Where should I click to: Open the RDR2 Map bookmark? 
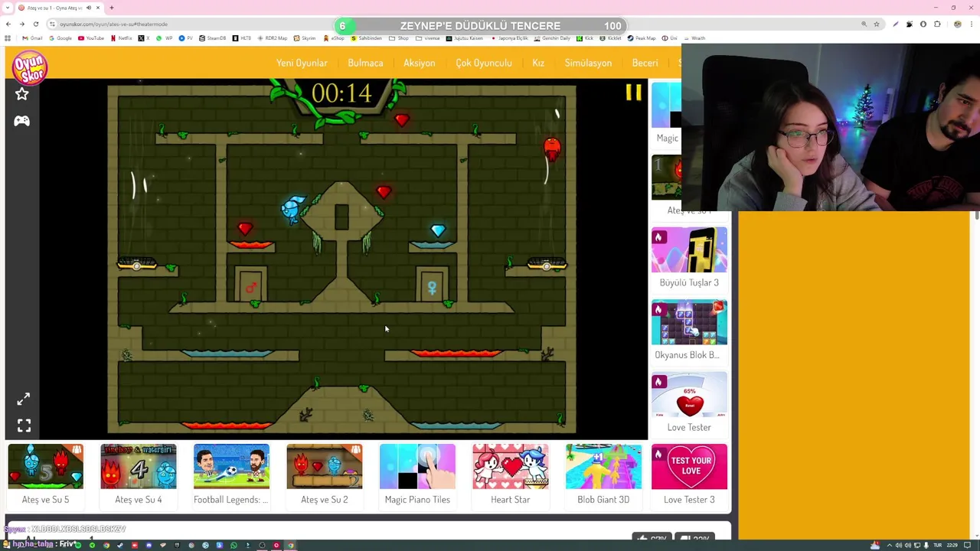click(273, 38)
